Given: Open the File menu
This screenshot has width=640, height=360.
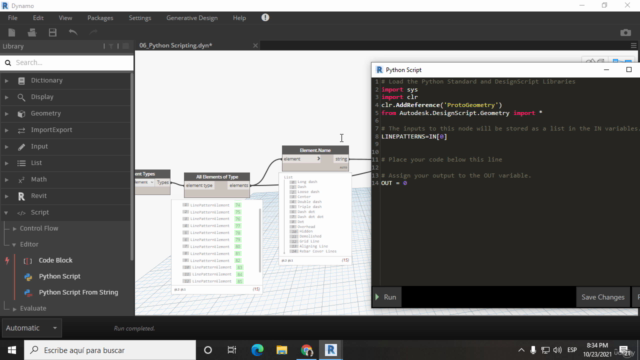Looking at the screenshot, I should 13,18.
